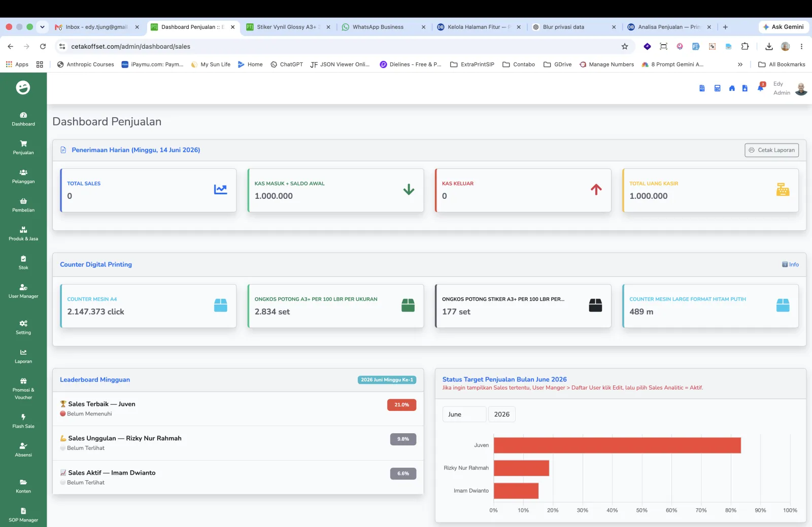Viewport: 812px width, 527px height.
Task: Switch to the Analisa Penjualan tab
Action: (x=669, y=27)
